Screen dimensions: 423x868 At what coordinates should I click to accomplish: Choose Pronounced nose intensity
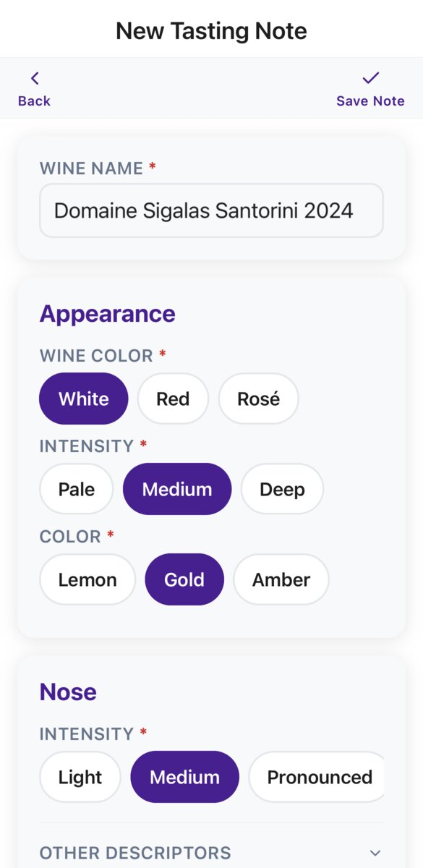317,777
